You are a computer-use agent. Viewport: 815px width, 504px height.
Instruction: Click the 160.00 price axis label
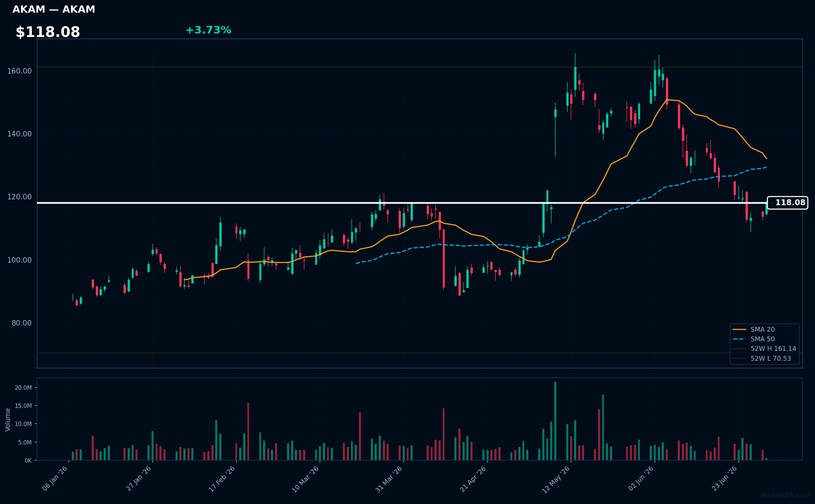20,71
